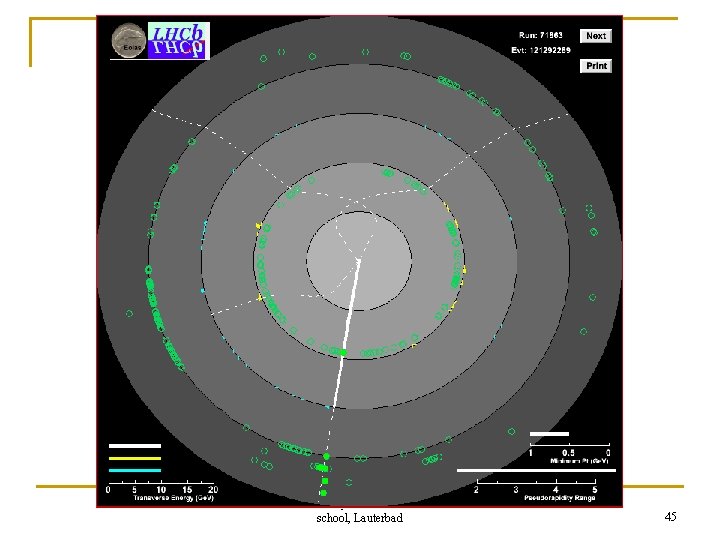
Task: Click the Run: 71863 text
Action: click(540, 35)
